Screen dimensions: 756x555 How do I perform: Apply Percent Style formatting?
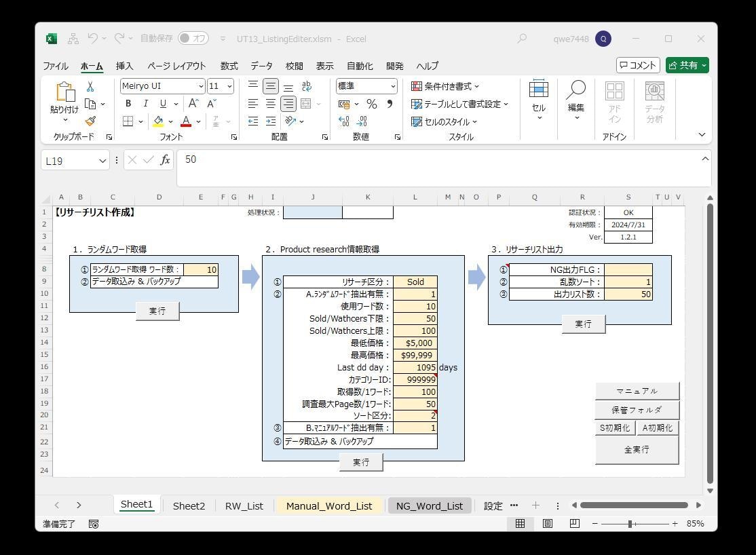[x=372, y=104]
